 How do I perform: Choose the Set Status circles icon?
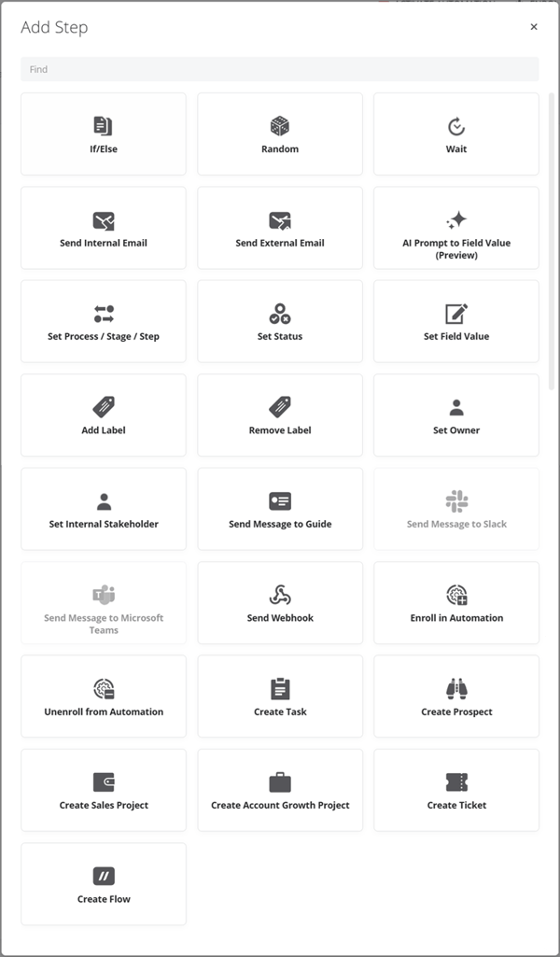(x=280, y=314)
